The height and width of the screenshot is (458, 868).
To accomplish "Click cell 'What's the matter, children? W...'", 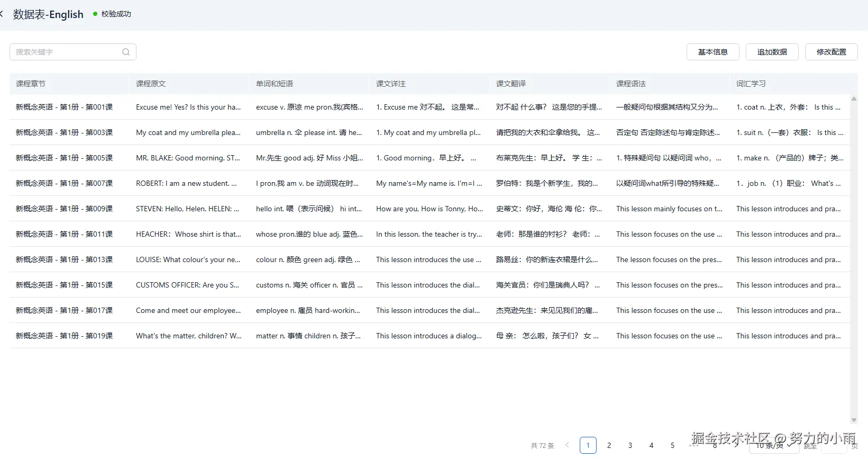I will coord(189,336).
